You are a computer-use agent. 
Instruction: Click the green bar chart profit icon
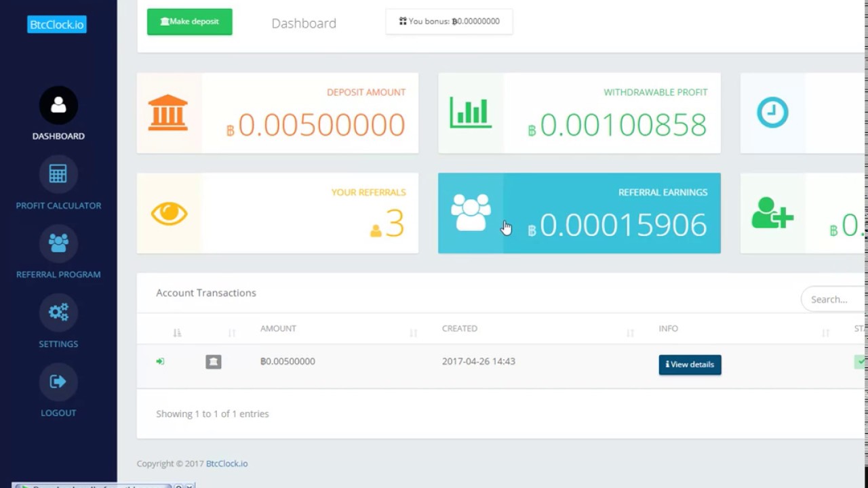tap(470, 113)
